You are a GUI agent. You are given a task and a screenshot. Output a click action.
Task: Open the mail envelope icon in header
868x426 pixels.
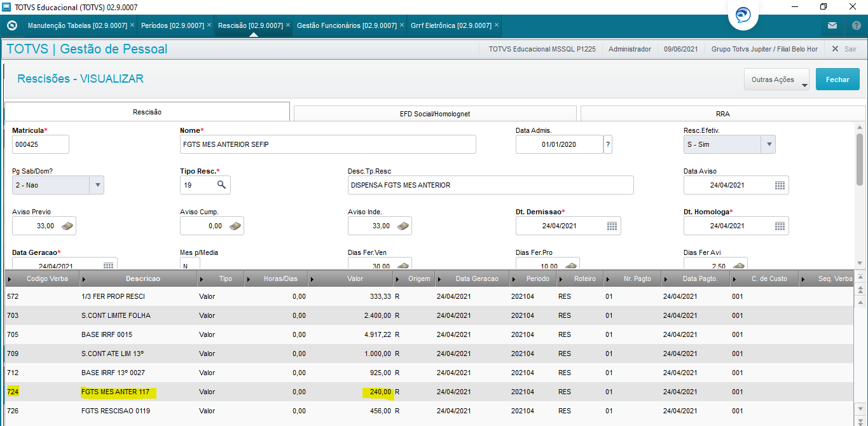[832, 25]
